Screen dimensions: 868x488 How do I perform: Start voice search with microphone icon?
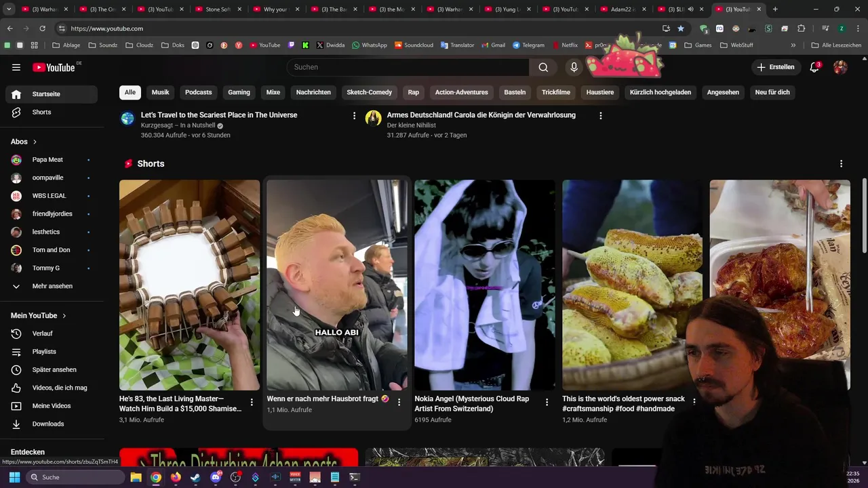click(x=574, y=67)
